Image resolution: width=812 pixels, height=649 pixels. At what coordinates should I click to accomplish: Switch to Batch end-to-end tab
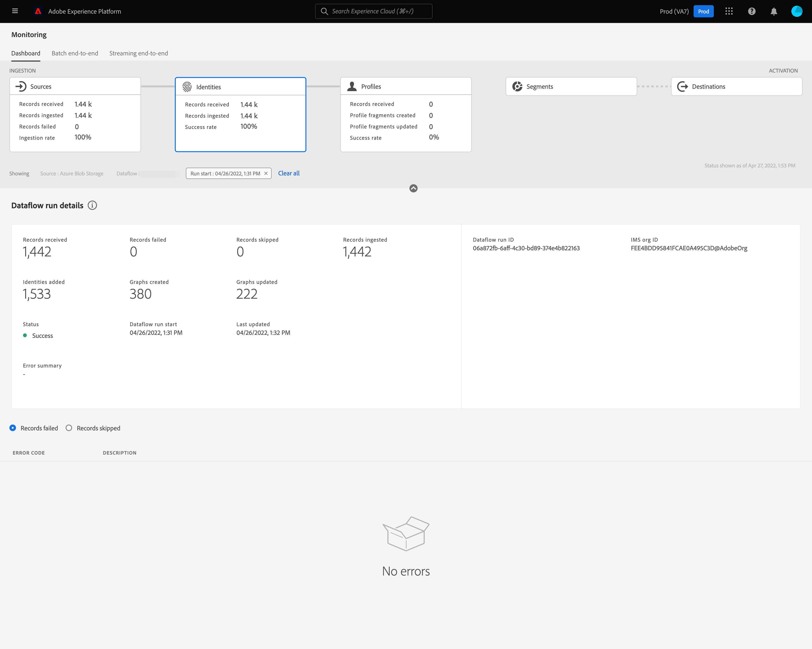[74, 54]
